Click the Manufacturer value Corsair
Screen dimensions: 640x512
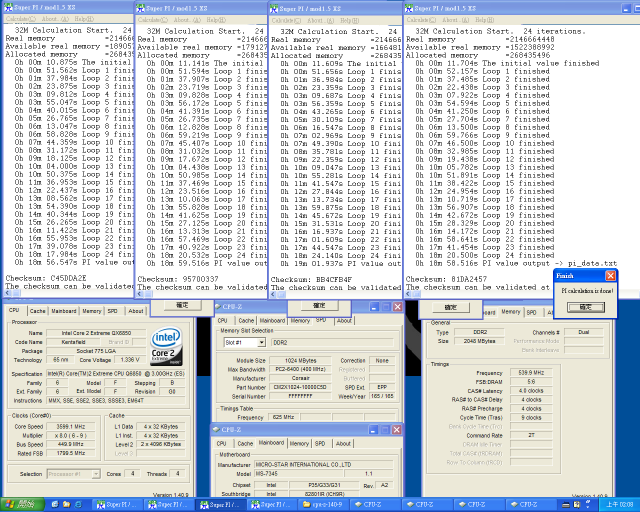pyautogui.click(x=300, y=378)
